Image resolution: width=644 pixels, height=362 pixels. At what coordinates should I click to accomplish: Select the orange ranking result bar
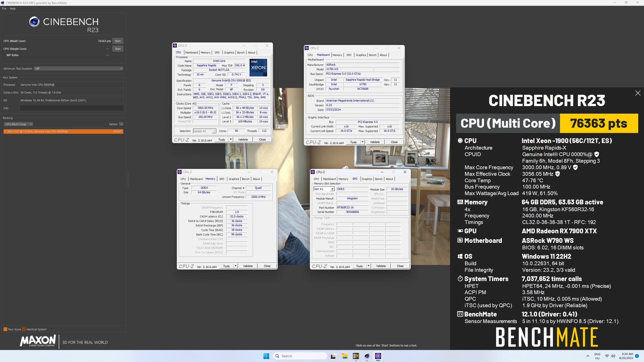(63, 131)
